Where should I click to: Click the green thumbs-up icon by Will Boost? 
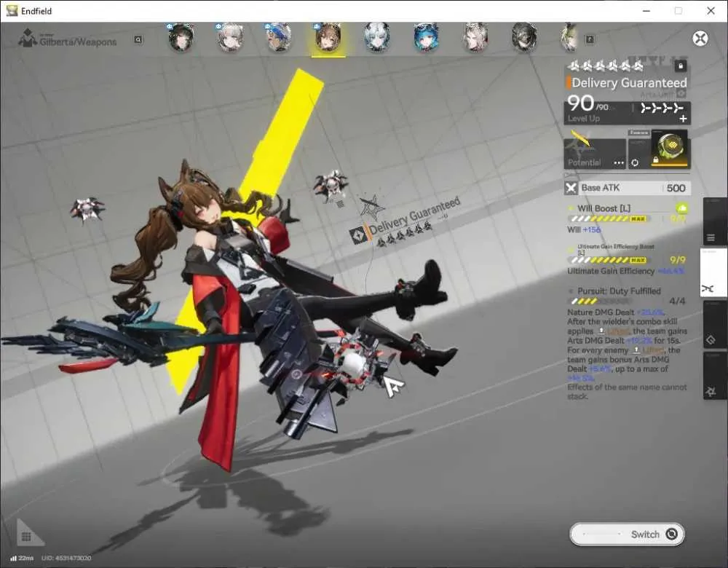click(683, 208)
